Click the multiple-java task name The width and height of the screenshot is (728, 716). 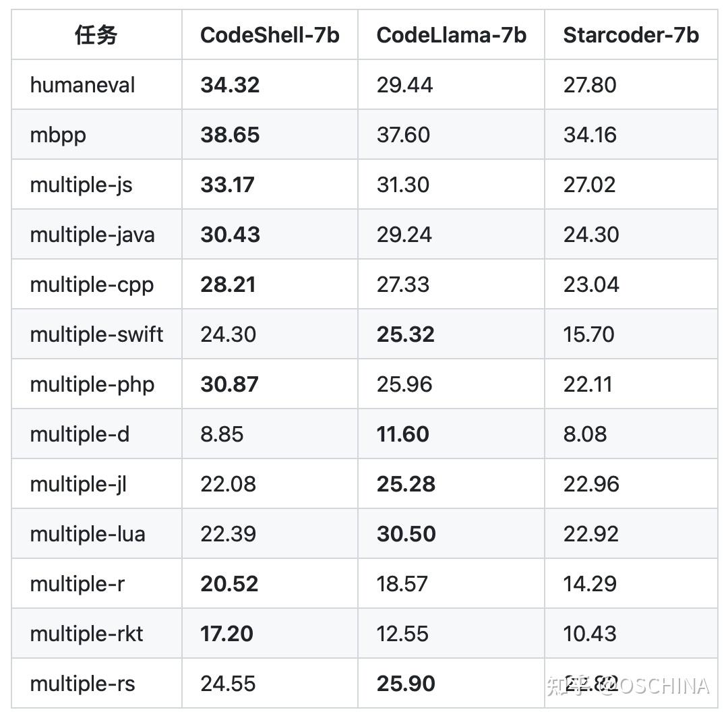[92, 235]
